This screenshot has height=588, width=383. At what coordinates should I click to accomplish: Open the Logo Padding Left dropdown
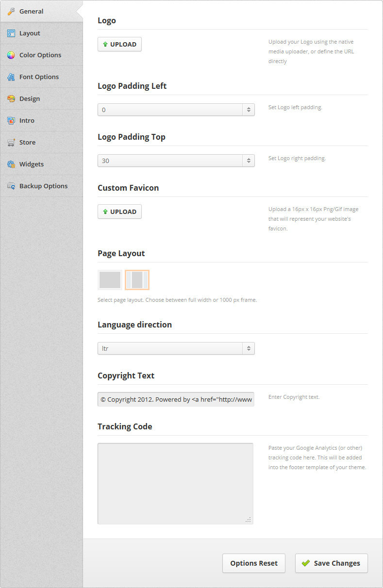pyautogui.click(x=176, y=110)
